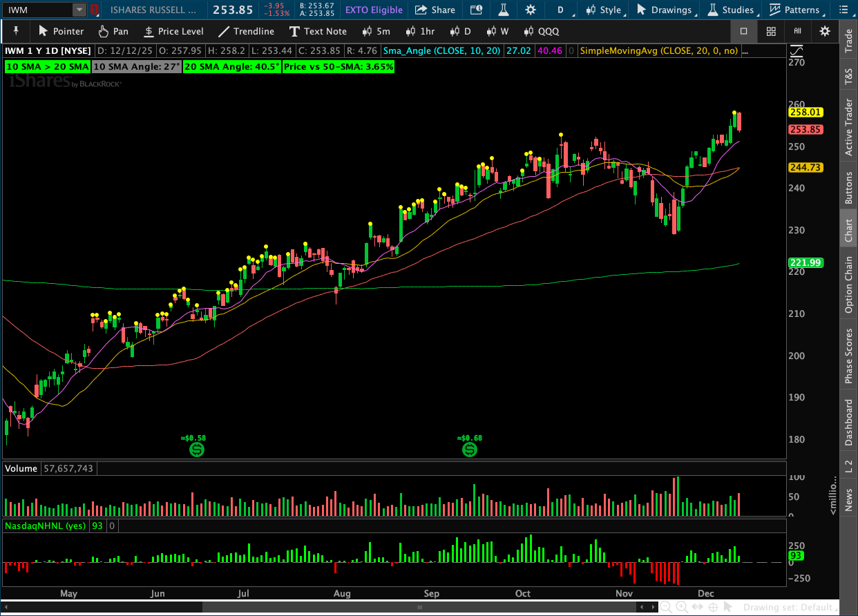This screenshot has height=616, width=858.
Task: Click the All cells toggle button
Action: [798, 31]
